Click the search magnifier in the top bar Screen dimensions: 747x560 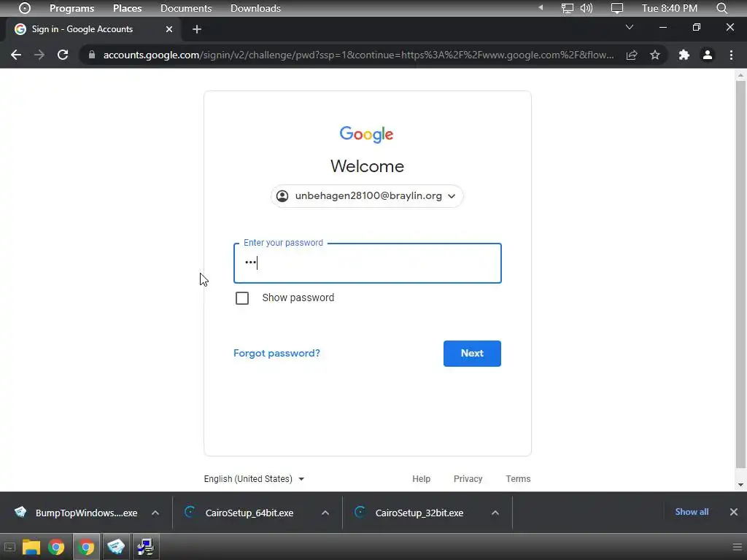tap(721, 8)
